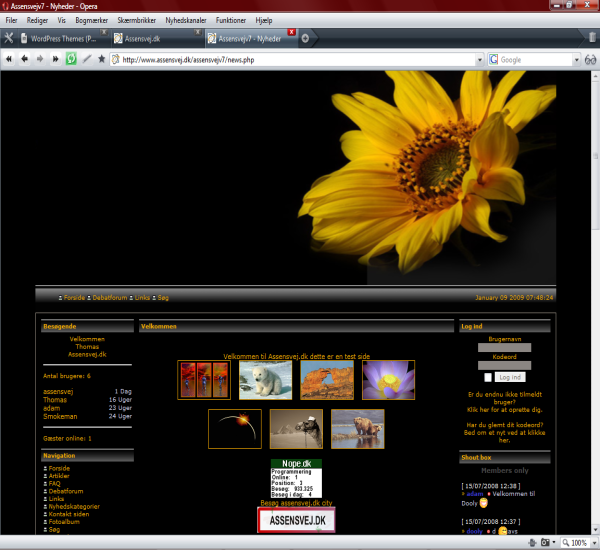Open the zoom level dropdown arrow

coord(594,543)
